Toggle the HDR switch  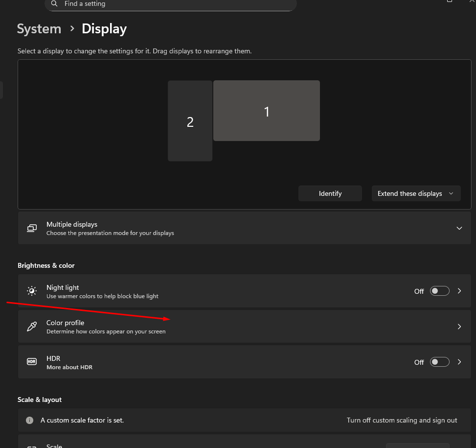[440, 362]
